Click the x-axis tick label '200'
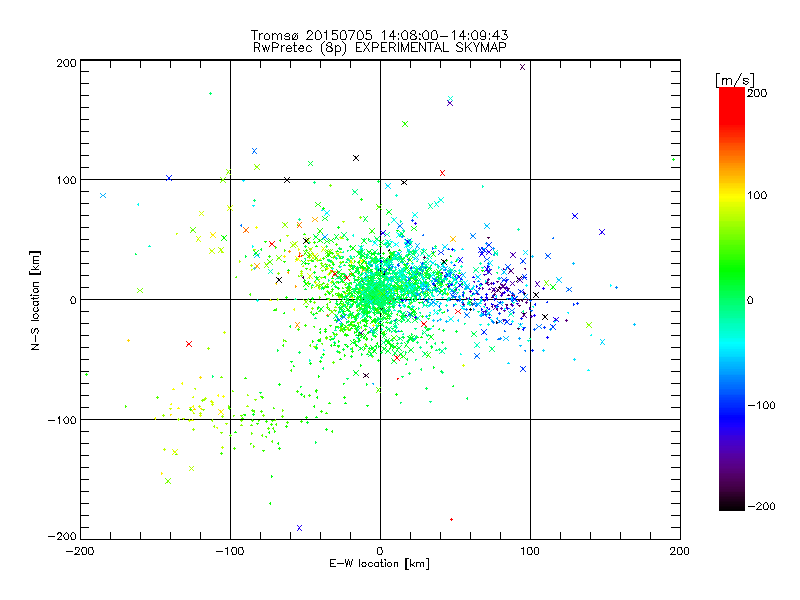 (x=680, y=552)
